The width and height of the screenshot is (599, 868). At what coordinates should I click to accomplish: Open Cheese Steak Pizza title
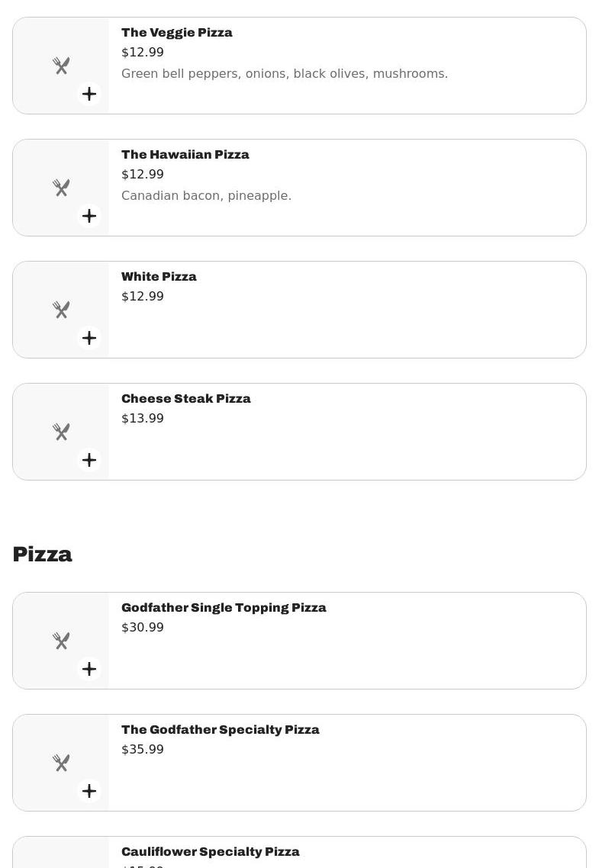point(186,399)
